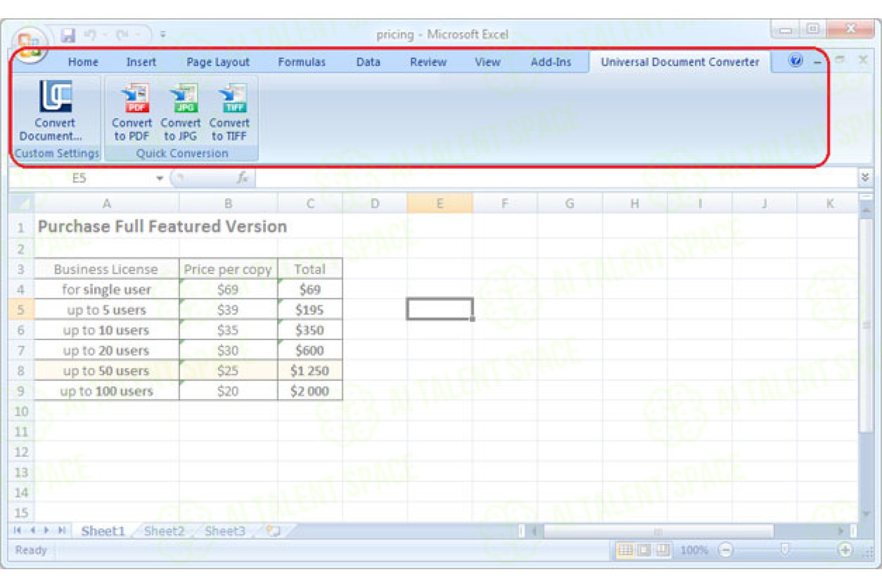The height and width of the screenshot is (588, 882).
Task: Select column B header
Action: pyautogui.click(x=228, y=203)
